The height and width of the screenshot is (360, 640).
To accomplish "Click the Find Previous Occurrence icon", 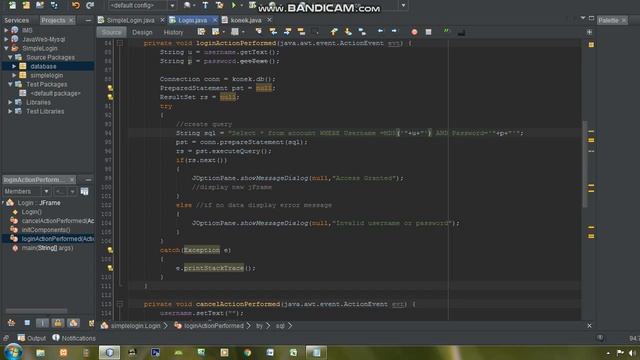I will point(273,32).
